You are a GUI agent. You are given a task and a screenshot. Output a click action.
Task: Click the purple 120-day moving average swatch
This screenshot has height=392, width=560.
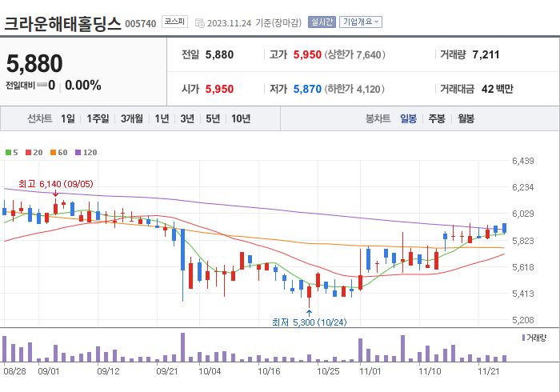click(78, 153)
